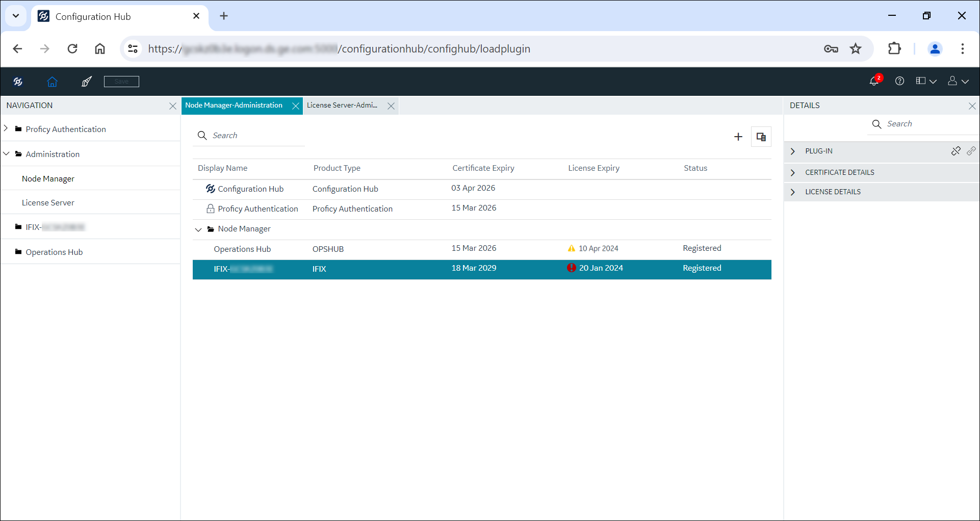Click the Status column header
This screenshot has width=980, height=521.
695,168
